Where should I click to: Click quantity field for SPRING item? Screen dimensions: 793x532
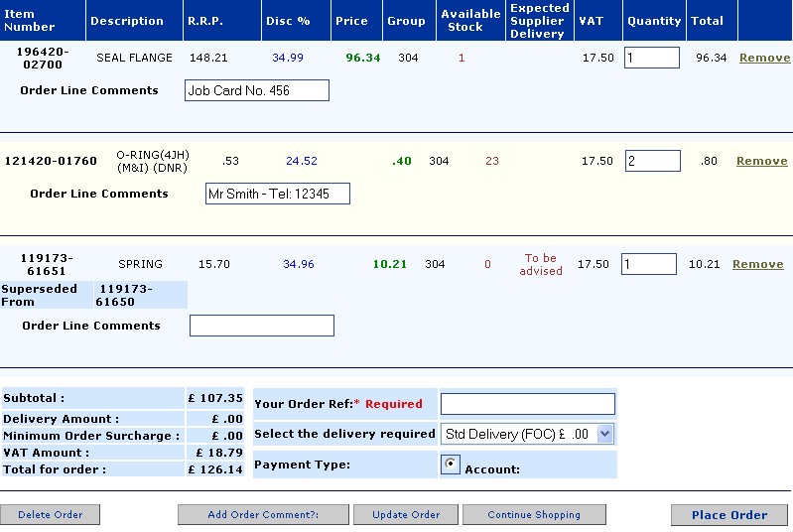(x=648, y=264)
